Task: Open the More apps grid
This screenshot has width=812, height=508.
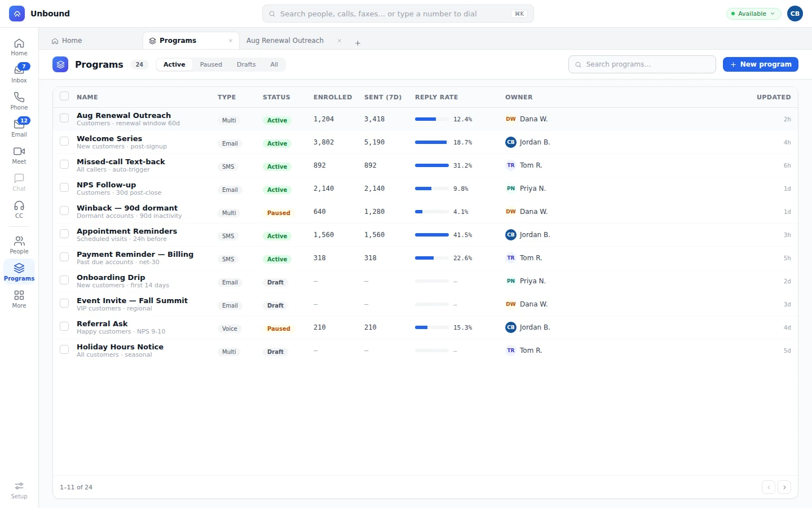Action: (19, 299)
